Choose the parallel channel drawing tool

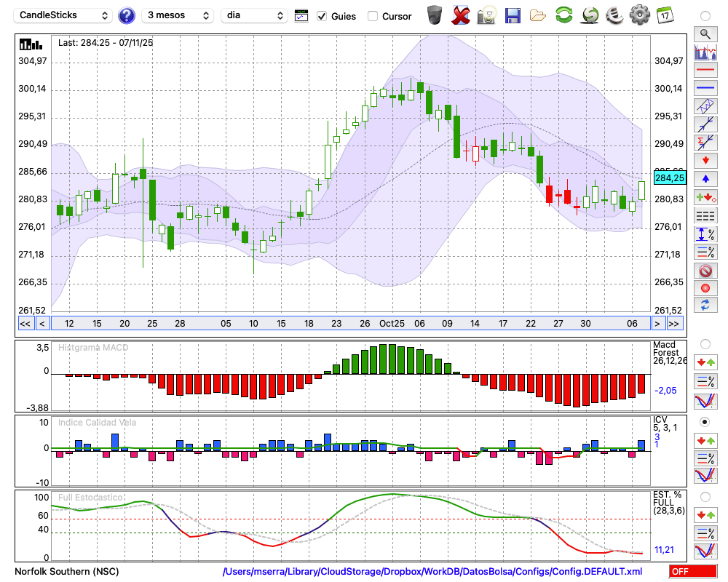click(705, 106)
